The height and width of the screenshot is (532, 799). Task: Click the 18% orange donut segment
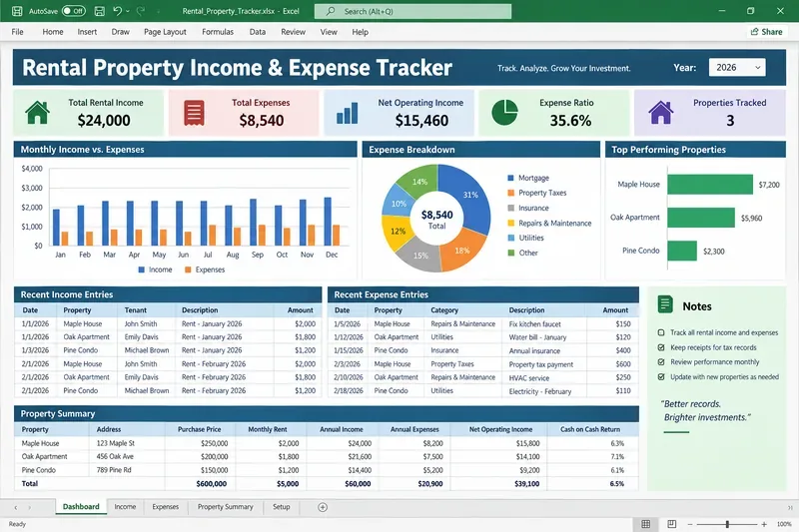[461, 251]
